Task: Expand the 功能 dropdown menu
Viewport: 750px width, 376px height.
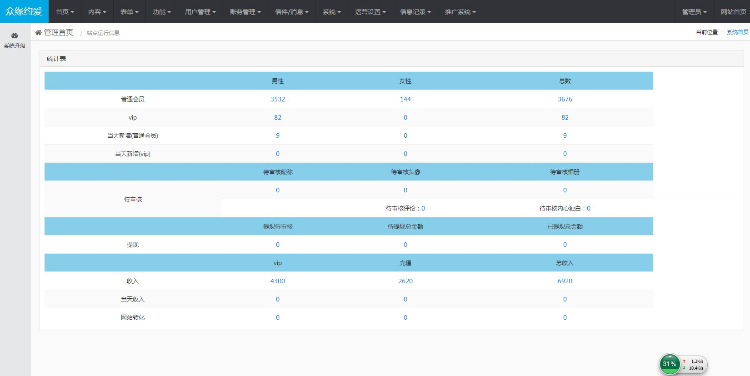Action: (x=162, y=12)
